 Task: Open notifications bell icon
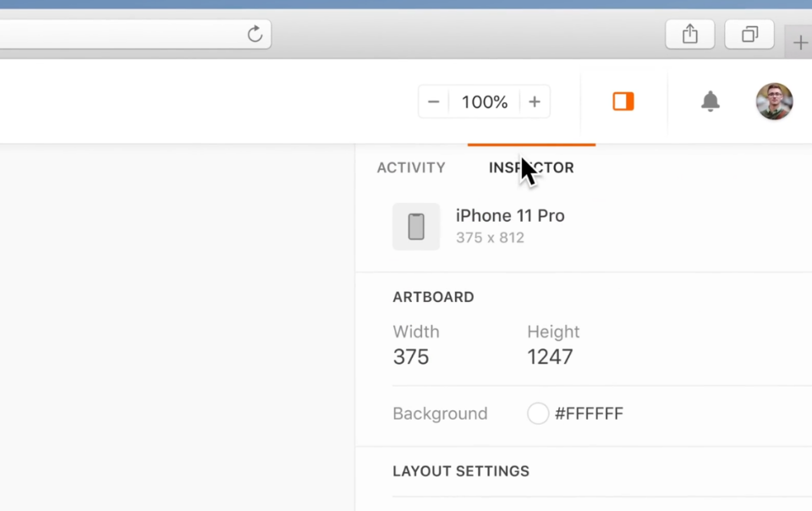click(710, 102)
